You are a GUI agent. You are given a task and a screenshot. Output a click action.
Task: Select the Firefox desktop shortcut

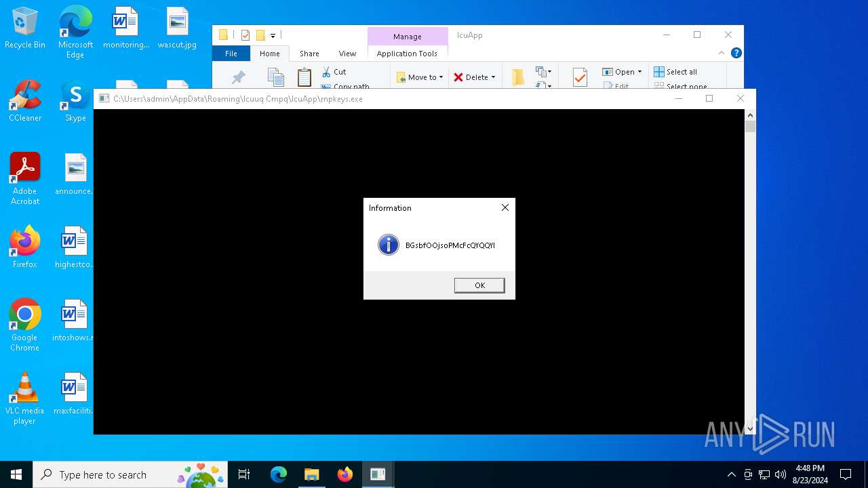click(25, 248)
